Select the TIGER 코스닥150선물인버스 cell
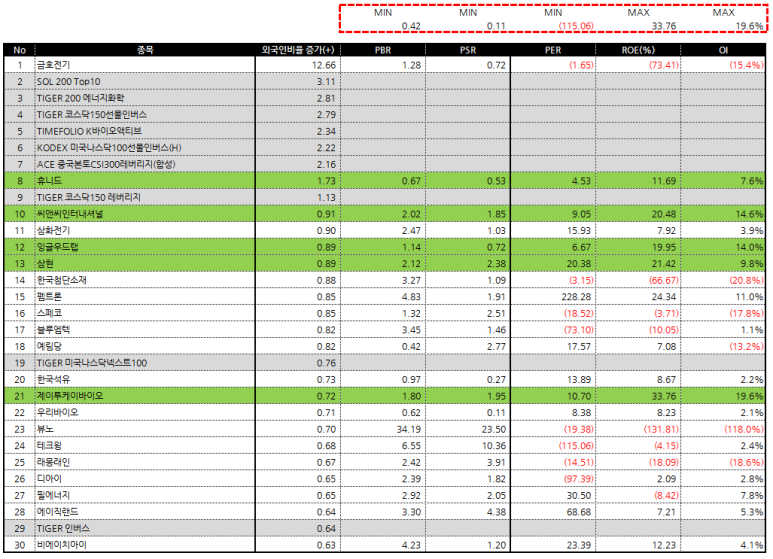Viewport: 773px width, 559px height. pyautogui.click(x=145, y=114)
